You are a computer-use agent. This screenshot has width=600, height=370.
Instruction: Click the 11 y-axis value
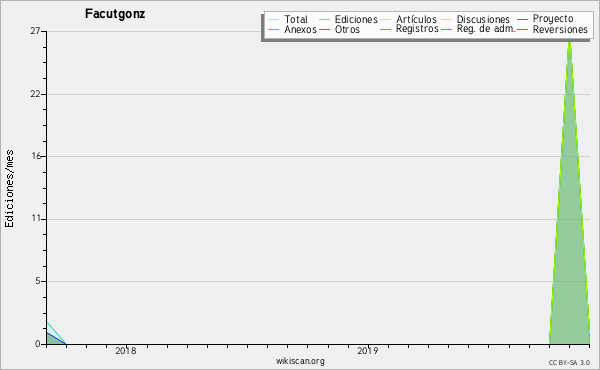[36, 218]
